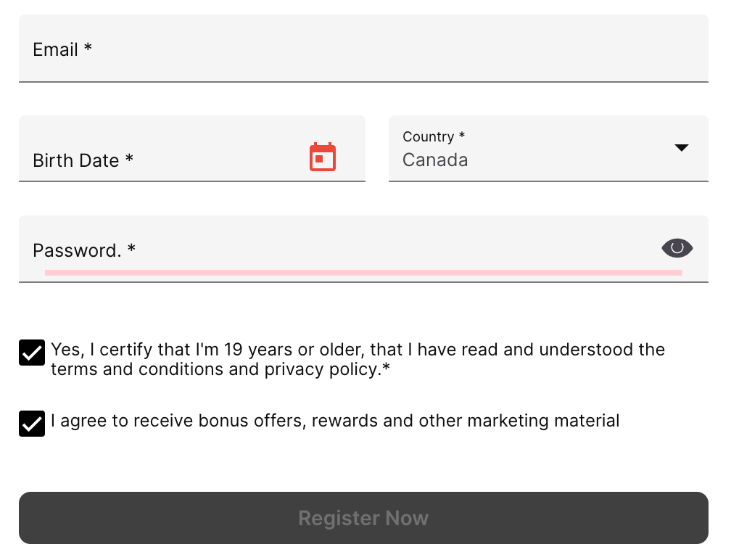Open the privacy policy text
Viewport: 731px width, 560px height.
coord(322,370)
